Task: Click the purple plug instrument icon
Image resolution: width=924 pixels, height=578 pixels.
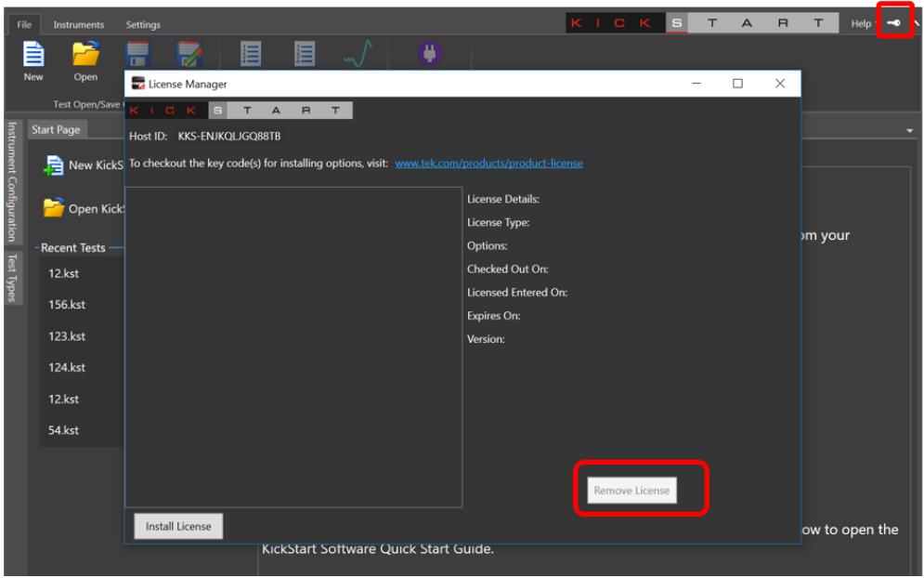Action: coord(430,53)
